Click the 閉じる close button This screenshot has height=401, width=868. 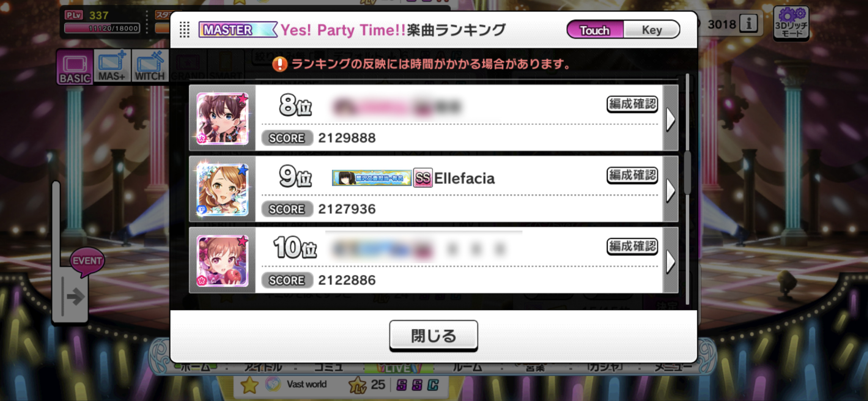[x=433, y=336]
